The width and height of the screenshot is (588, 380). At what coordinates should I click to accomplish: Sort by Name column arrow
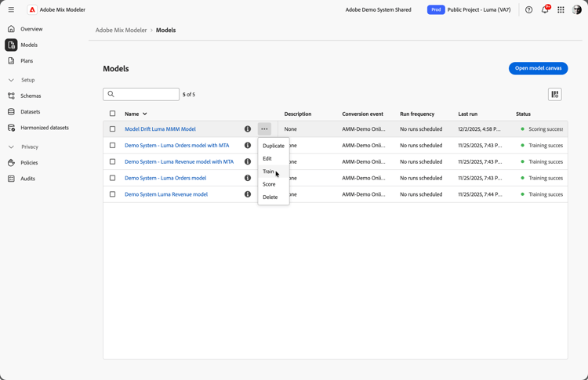pyautogui.click(x=145, y=114)
